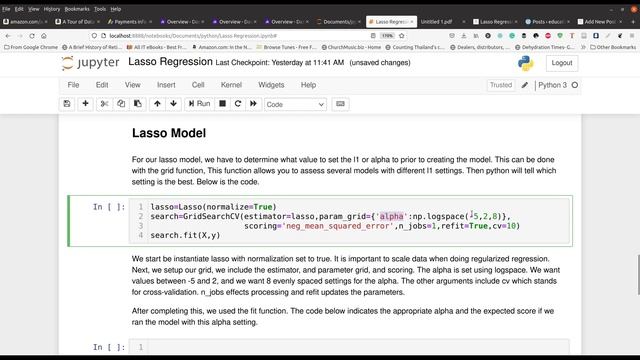Open the Widgets menu in Jupyter
Viewport: 640px width, 360px height.
271,85
